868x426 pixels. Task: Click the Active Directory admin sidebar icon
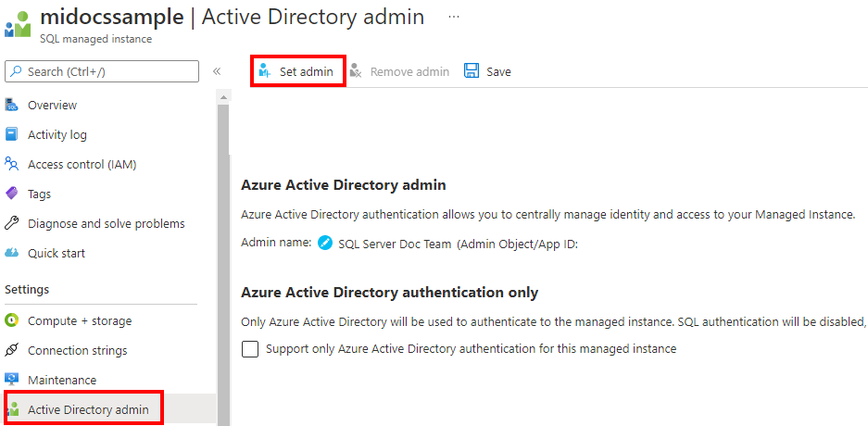[x=13, y=410]
